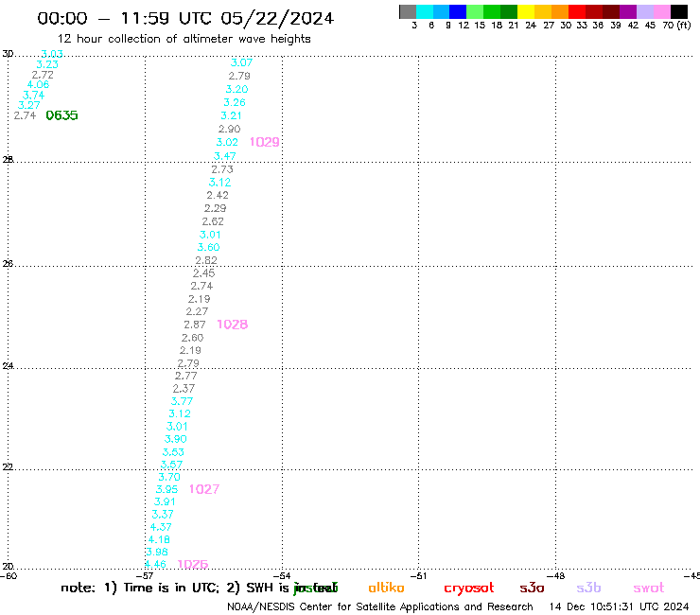Select the wave height value 4.18
This screenshot has height=615, width=700.
(159, 540)
